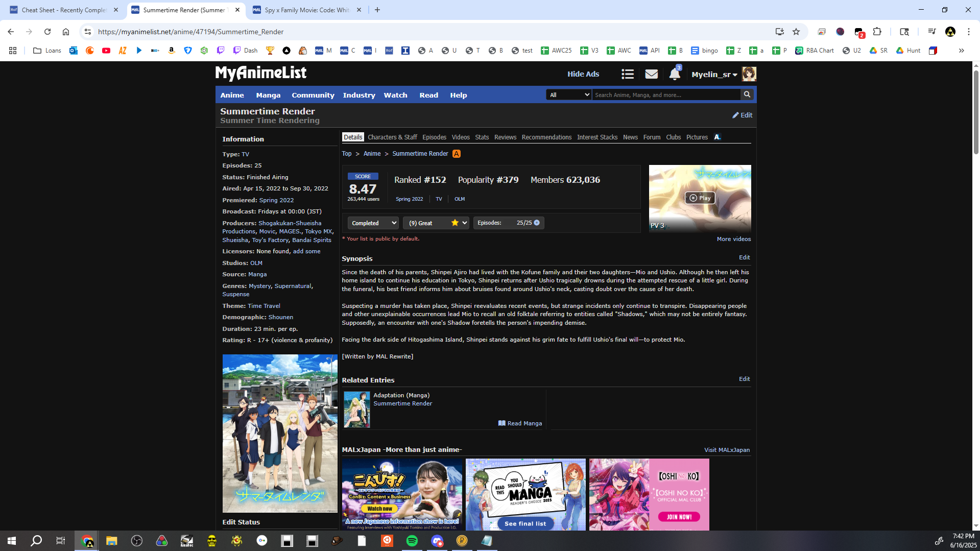Open the Chrome home page button

(x=66, y=32)
